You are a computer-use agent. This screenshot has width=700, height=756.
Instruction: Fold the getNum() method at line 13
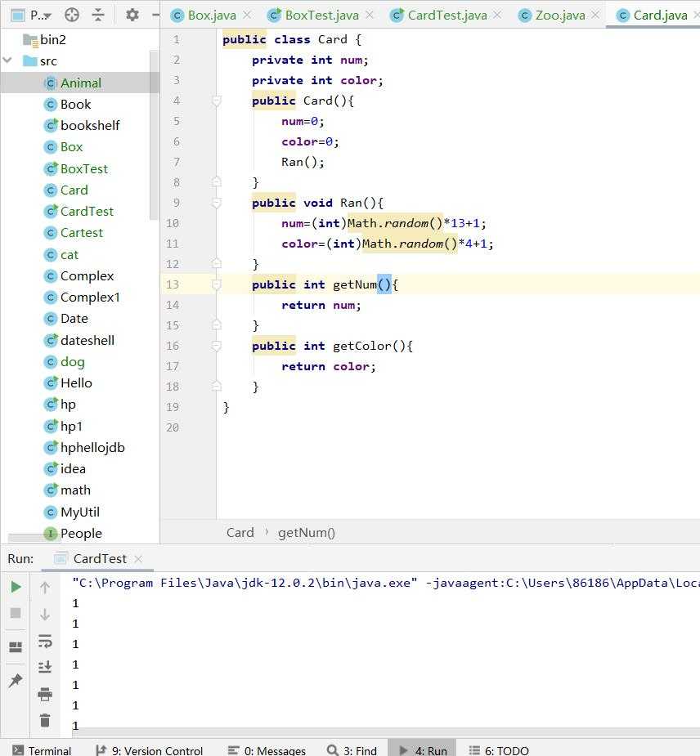coord(217,284)
